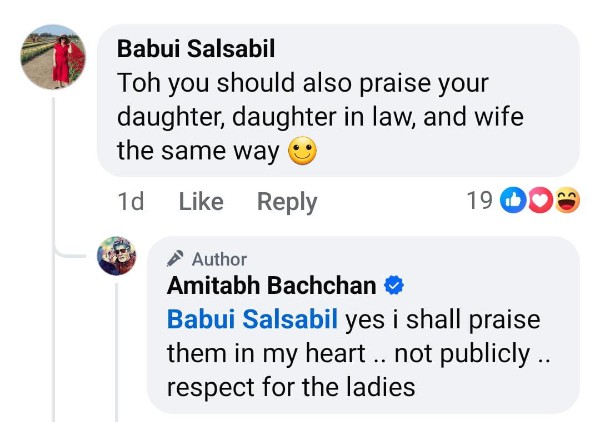600x422 pixels.
Task: Click the red heart reaction icon
Action: tap(540, 201)
